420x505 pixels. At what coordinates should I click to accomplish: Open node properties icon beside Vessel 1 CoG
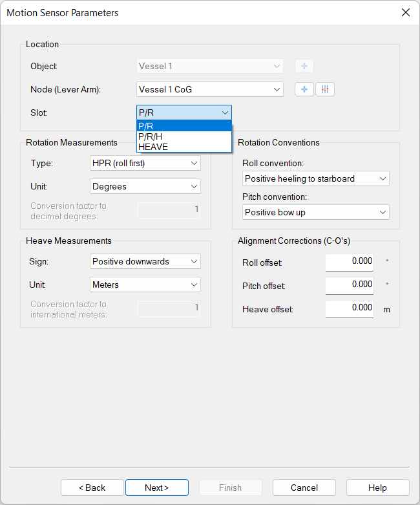pyautogui.click(x=325, y=89)
